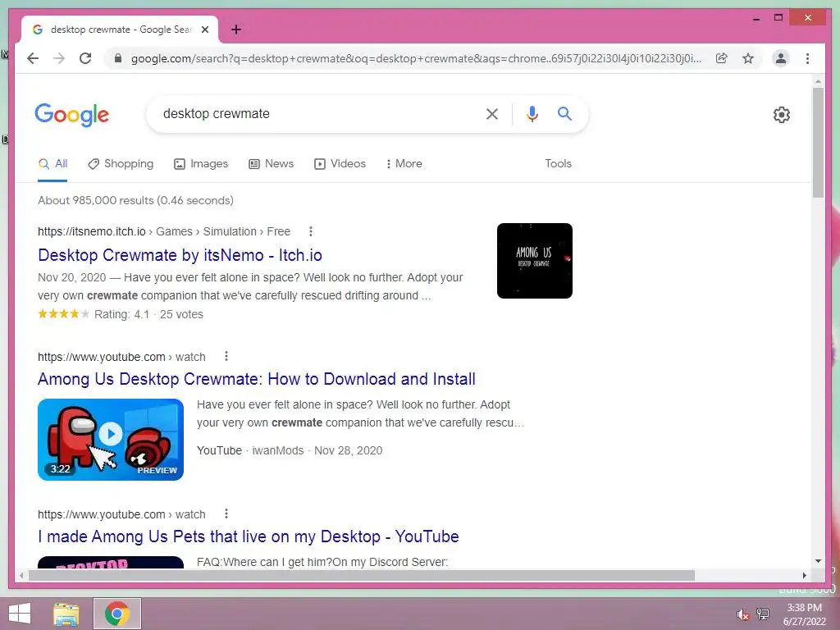Screen dimensions: 840x630
Task: Clear the search box with the X
Action: [492, 113]
